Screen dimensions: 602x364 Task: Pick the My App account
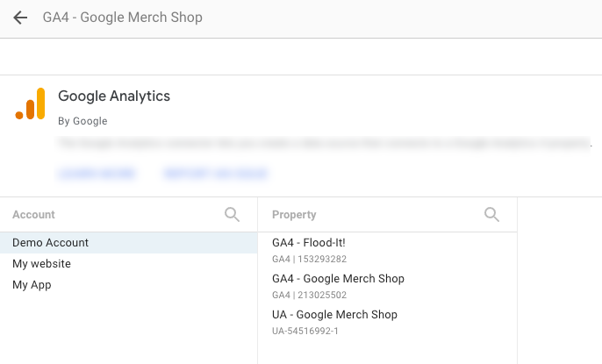pyautogui.click(x=32, y=284)
